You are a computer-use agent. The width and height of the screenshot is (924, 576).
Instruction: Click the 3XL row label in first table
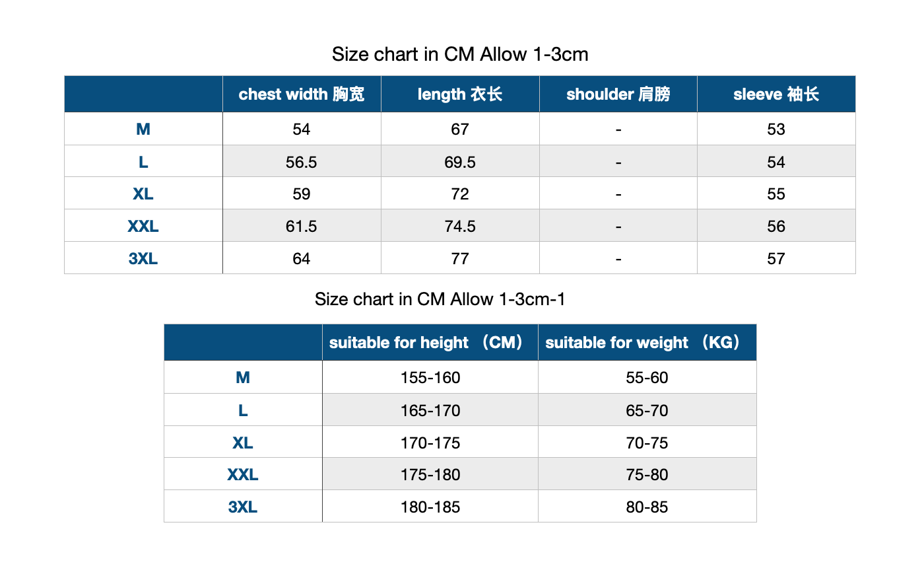click(x=143, y=258)
